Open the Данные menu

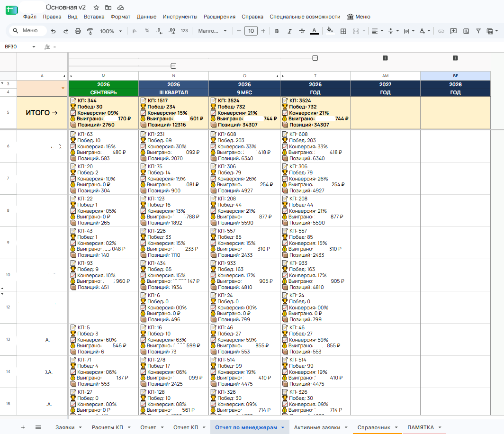click(x=146, y=17)
